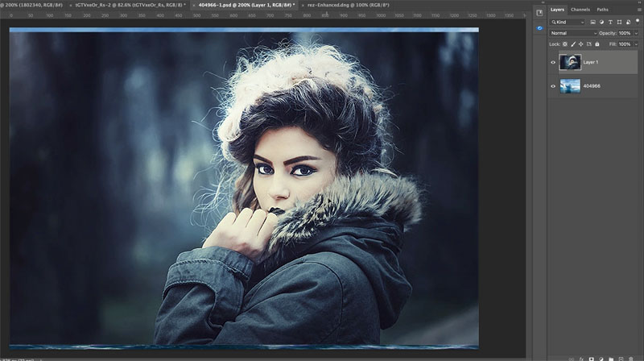Filter layers by pixel layer icon

593,22
